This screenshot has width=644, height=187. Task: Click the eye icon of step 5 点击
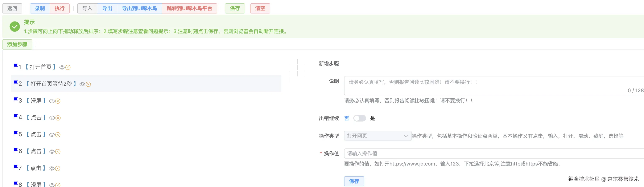click(52, 135)
